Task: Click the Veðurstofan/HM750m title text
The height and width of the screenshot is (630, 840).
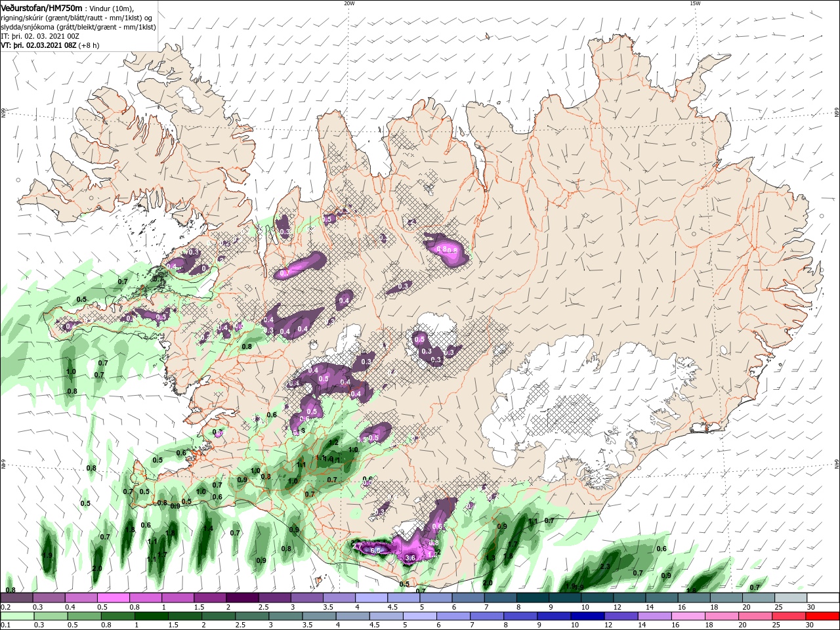Action: (x=42, y=7)
